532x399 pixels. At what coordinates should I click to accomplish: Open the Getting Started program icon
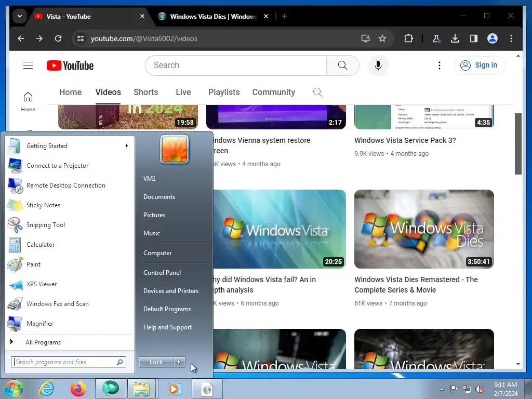14,146
